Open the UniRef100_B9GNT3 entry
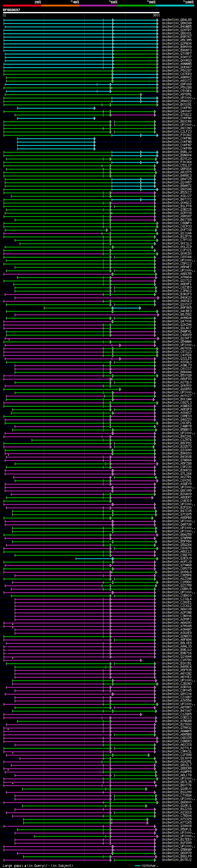Image resolution: width=197 pixels, height=868 pixels. tap(177, 50)
